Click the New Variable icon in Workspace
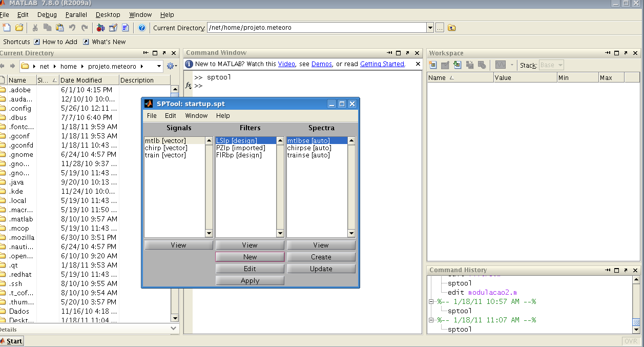This screenshot has height=347, width=644. 433,65
